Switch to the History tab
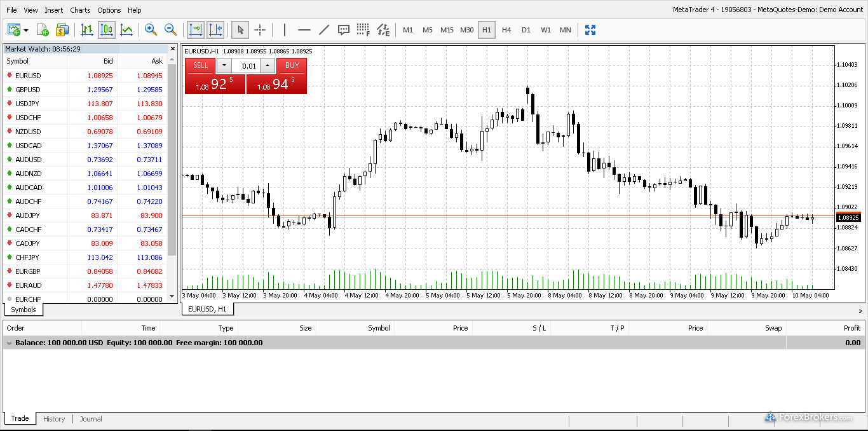Screen dimensions: 868x431 pyautogui.click(x=54, y=418)
